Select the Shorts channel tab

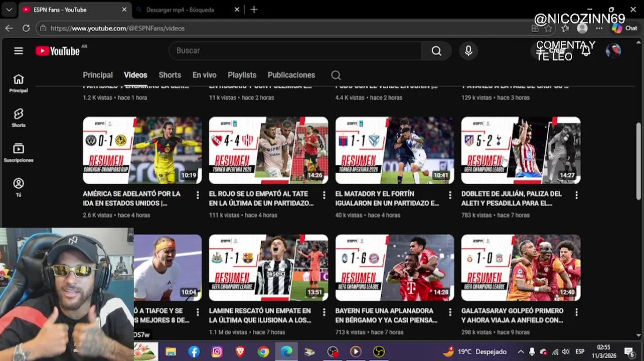(x=170, y=75)
